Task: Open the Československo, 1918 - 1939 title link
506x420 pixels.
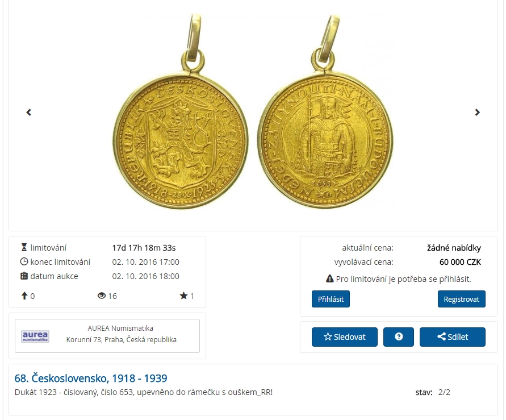Action: (91, 379)
